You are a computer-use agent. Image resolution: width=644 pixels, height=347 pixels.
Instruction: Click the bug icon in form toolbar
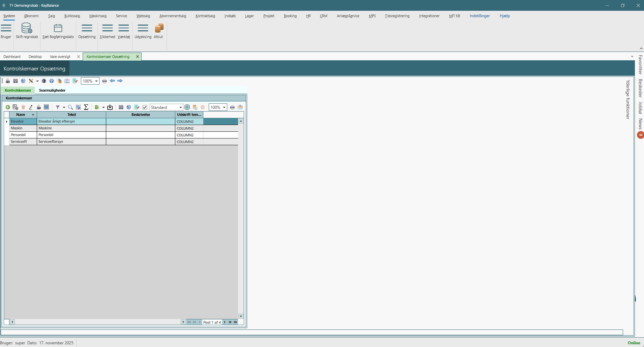[44, 81]
